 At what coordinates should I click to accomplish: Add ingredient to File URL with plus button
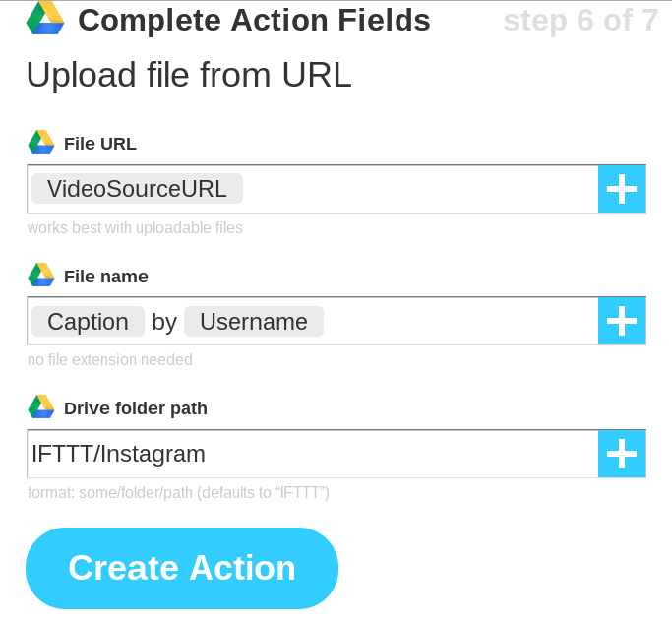(x=622, y=189)
